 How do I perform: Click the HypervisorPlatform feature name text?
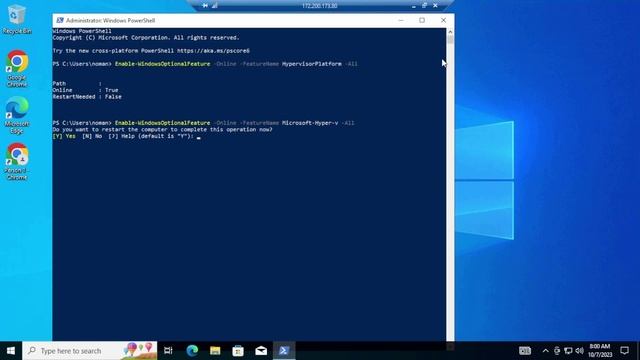[x=311, y=64]
